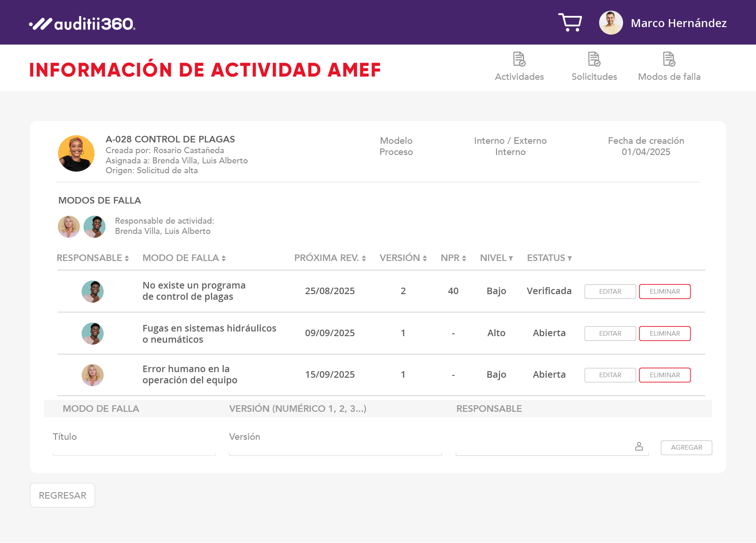756x543 pixels.
Task: Open the Nivel filter dropdown
Action: (496, 258)
